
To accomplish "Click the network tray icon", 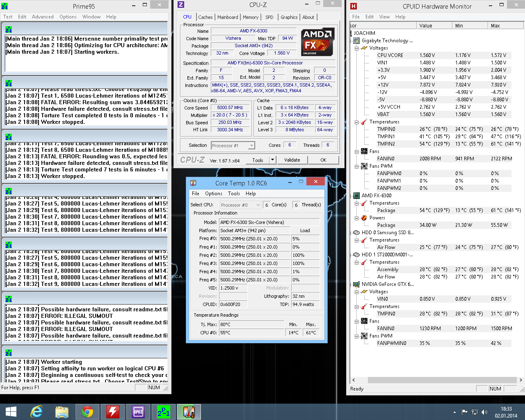I will tap(475, 412).
